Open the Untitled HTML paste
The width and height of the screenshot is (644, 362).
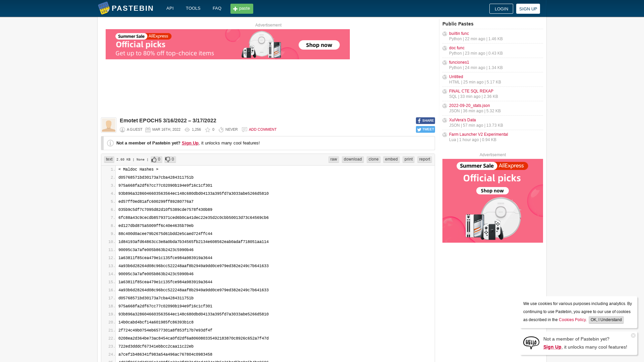(x=456, y=77)
